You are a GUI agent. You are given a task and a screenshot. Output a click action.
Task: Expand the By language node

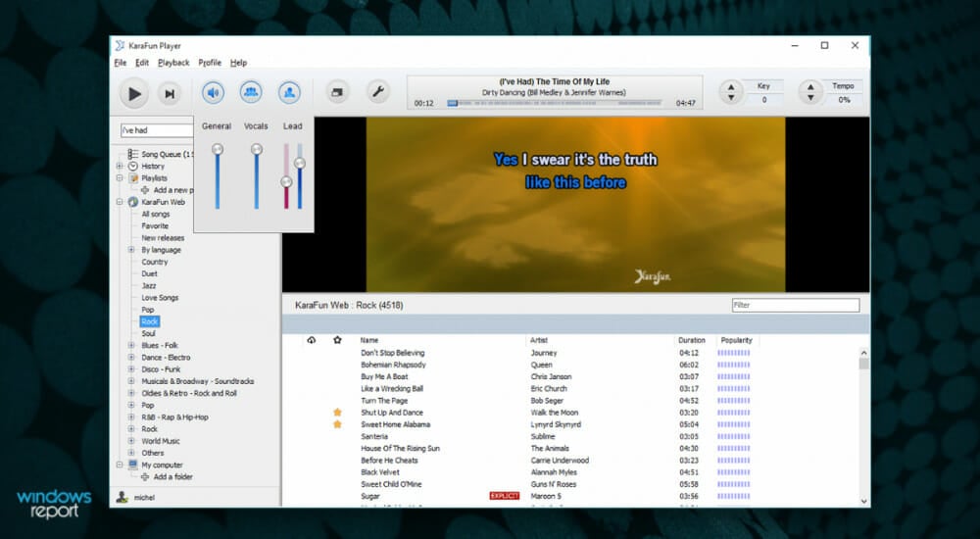[x=131, y=250]
